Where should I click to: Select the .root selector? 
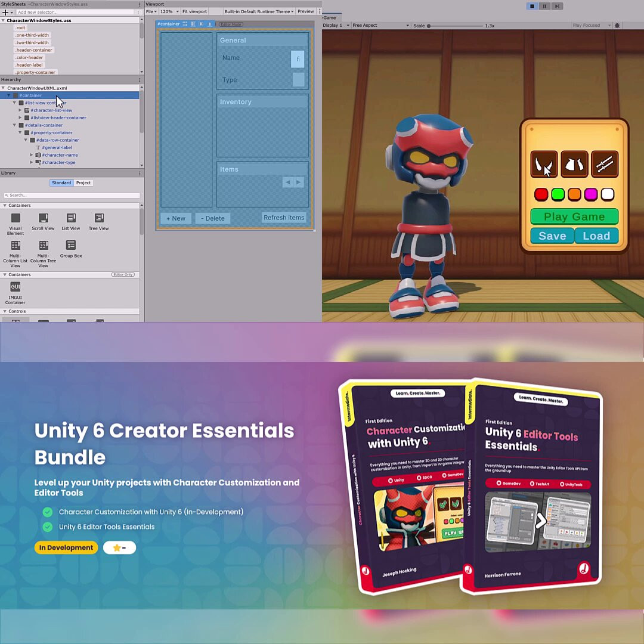(x=20, y=28)
